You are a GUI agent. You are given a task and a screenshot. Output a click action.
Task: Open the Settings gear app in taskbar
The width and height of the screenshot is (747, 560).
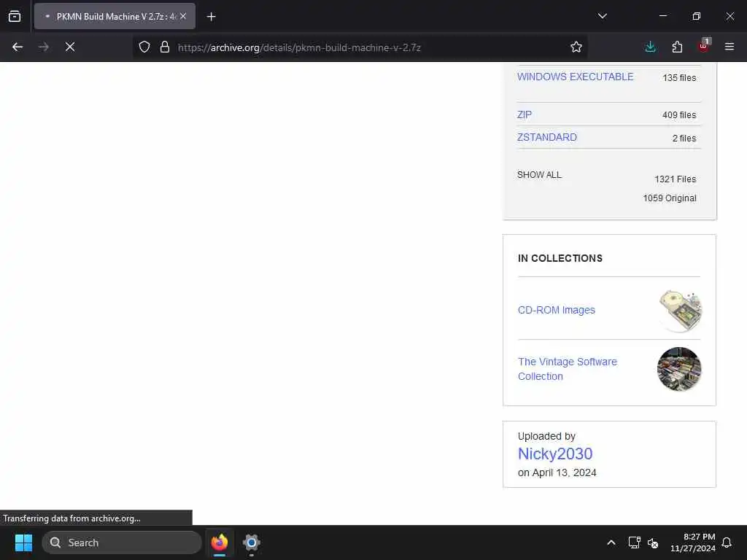(251, 542)
